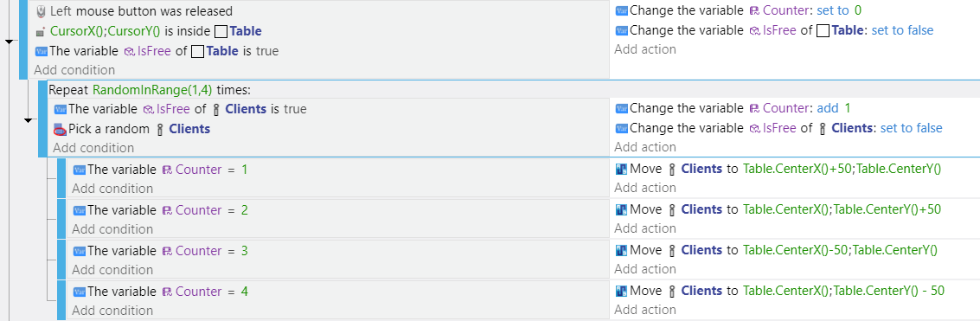Click the cursor icon beside the CursorX();CursorY() condition
The width and height of the screenshot is (980, 321).
point(41,31)
